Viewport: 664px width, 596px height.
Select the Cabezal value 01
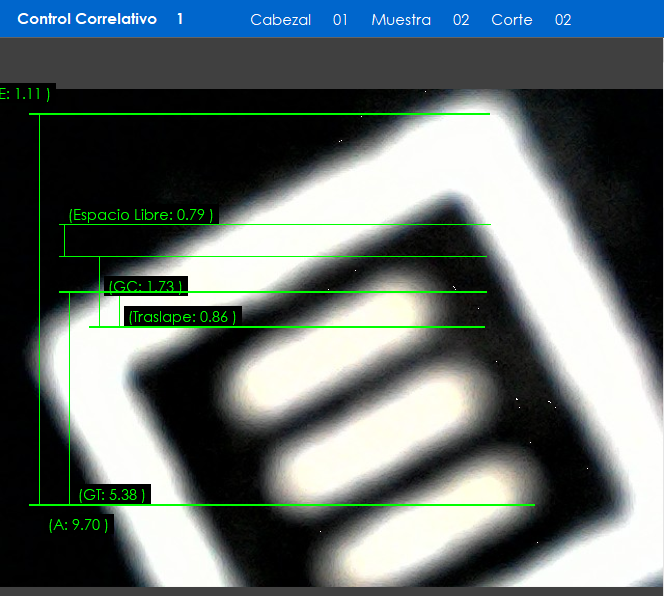(x=340, y=20)
